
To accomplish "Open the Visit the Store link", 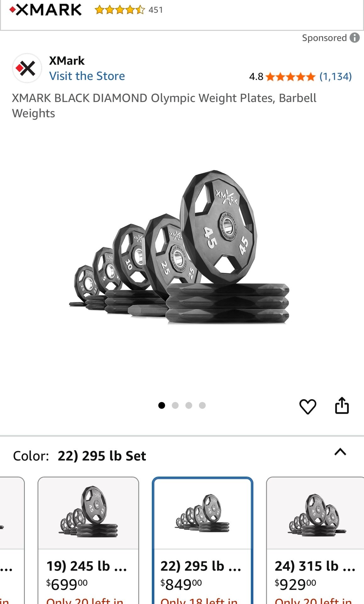I will tap(87, 76).
